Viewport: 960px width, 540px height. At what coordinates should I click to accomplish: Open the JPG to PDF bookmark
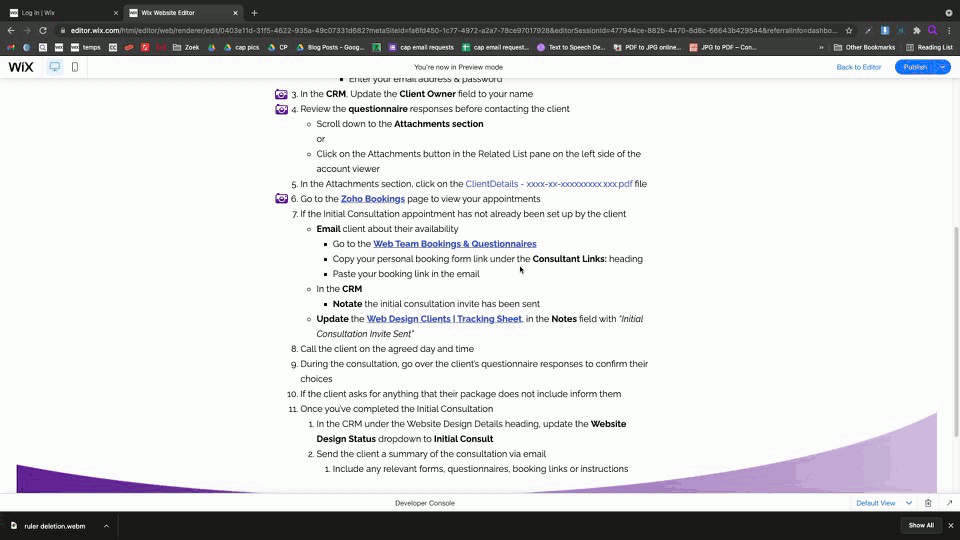(723, 47)
